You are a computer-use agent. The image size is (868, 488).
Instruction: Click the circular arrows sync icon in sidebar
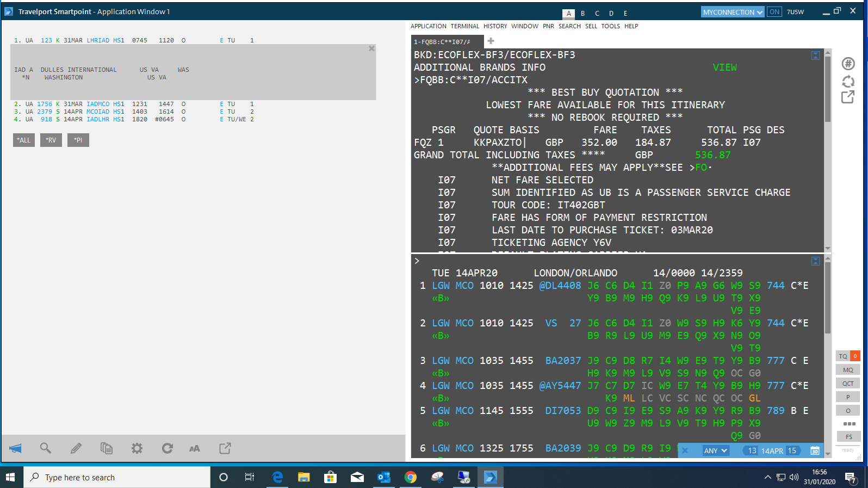click(x=848, y=81)
